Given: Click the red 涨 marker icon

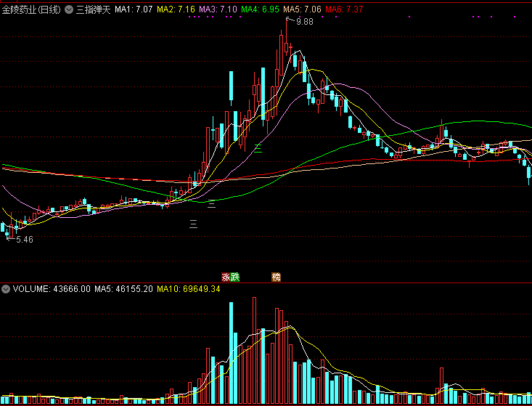Looking at the screenshot, I should pyautogui.click(x=226, y=277).
